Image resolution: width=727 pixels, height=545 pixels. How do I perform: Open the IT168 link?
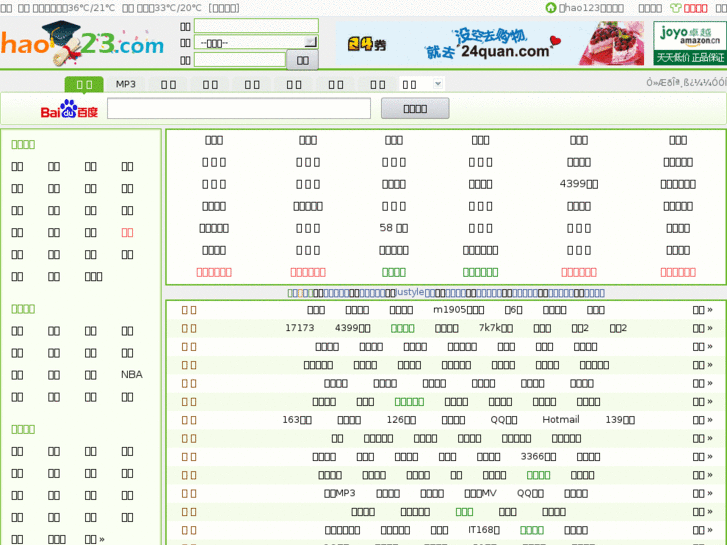484,530
